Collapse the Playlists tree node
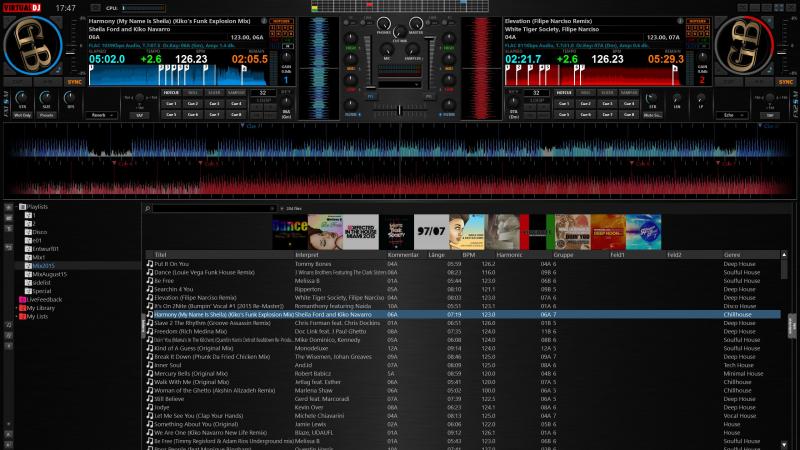 pyautogui.click(x=16, y=207)
